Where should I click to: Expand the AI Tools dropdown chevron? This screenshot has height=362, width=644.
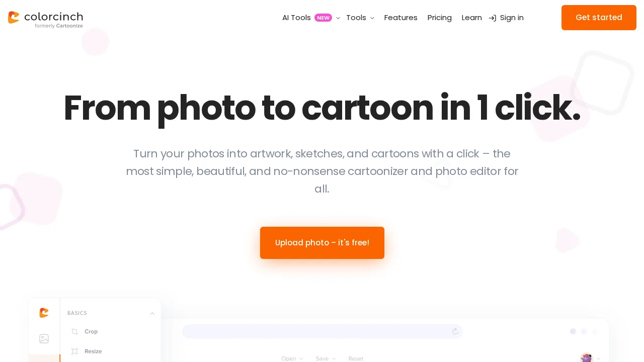tap(338, 18)
